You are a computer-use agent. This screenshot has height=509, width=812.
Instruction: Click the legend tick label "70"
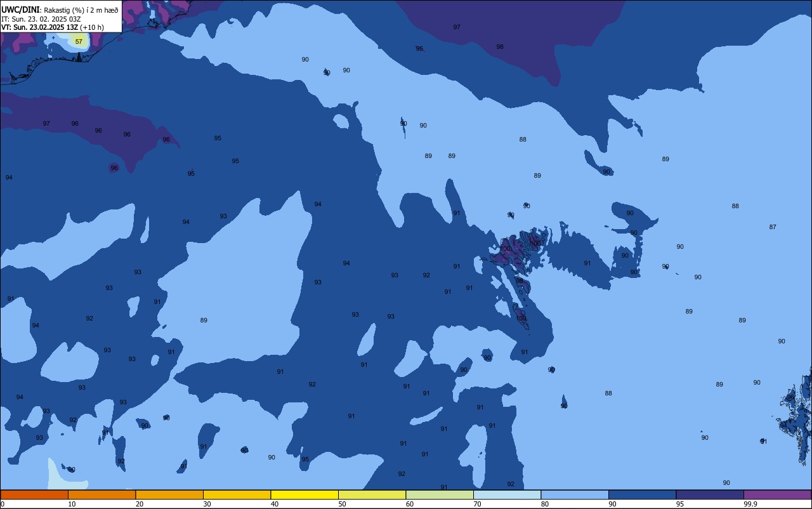[x=477, y=504]
